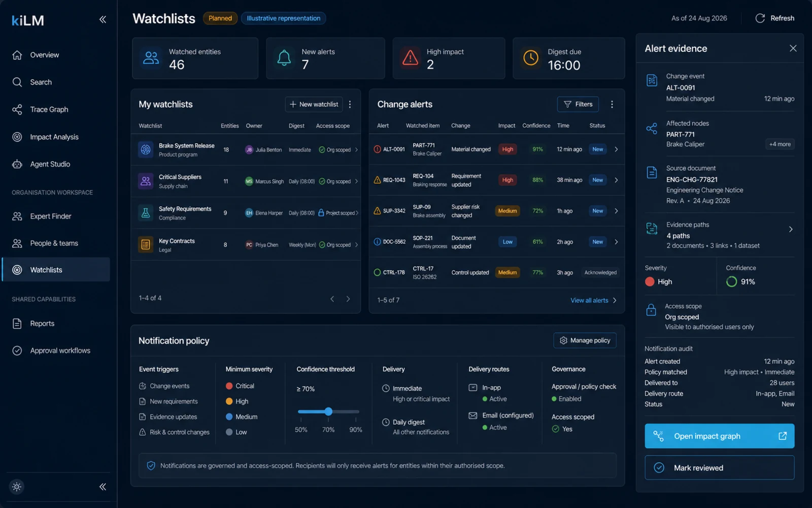Click the Safety Requirements flask icon
Image resolution: width=812 pixels, height=508 pixels.
click(146, 213)
